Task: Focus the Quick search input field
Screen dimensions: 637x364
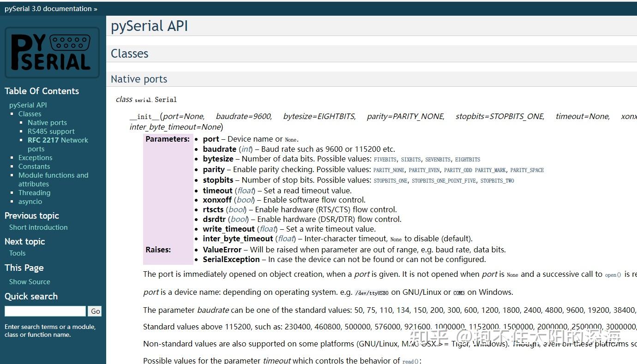Action: pyautogui.click(x=45, y=311)
